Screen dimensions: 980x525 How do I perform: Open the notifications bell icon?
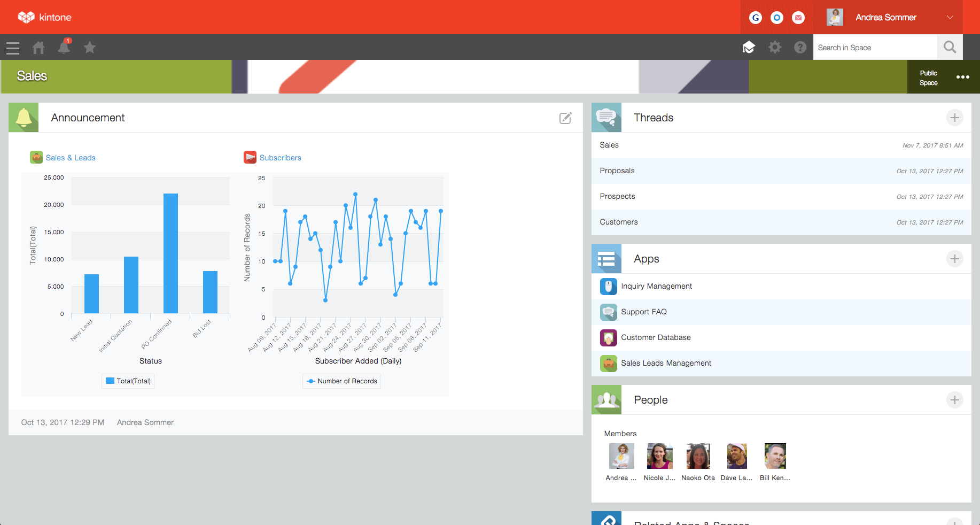(x=64, y=48)
